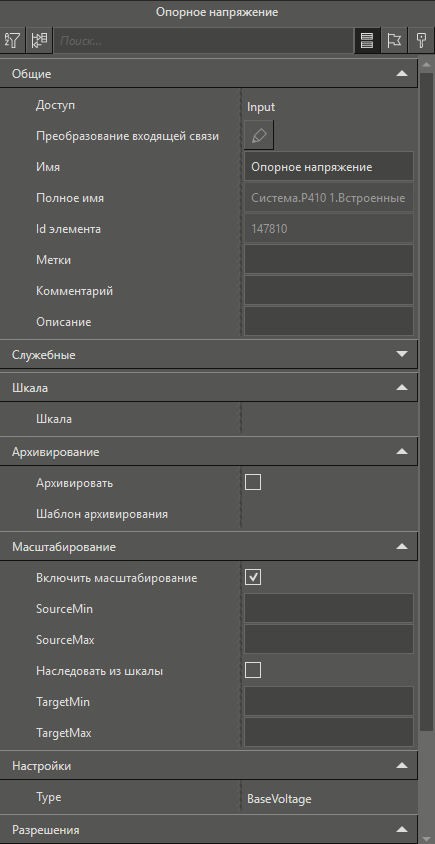Switch to the list view icon
The height and width of the screenshot is (844, 435).
coord(367,40)
